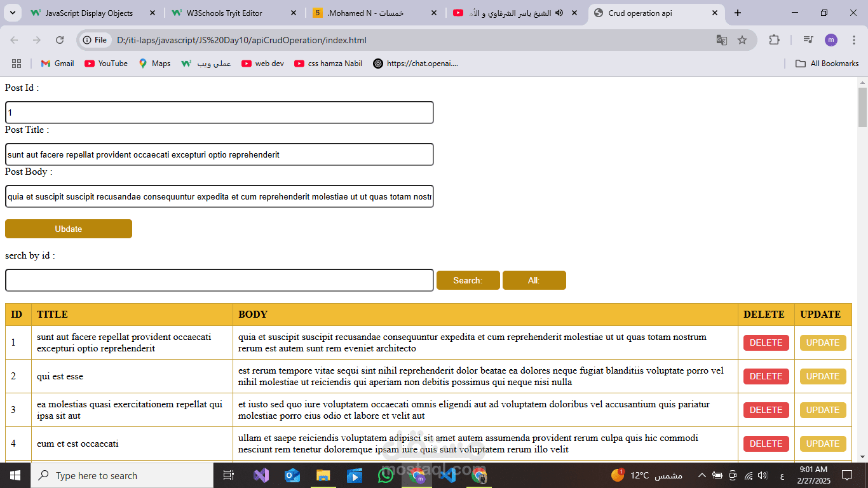Open the Movies & TV taskbar icon
The height and width of the screenshot is (488, 868).
355,475
